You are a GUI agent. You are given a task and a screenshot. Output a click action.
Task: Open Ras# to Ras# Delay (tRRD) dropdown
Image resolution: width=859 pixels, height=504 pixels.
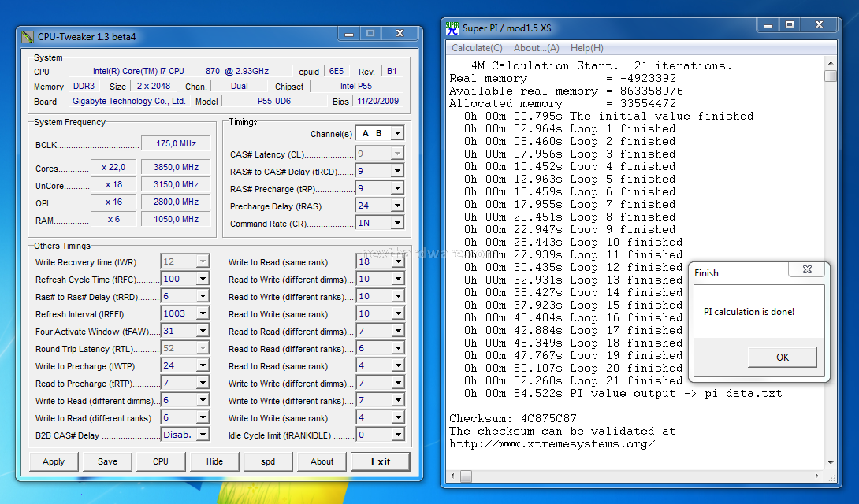click(x=203, y=296)
